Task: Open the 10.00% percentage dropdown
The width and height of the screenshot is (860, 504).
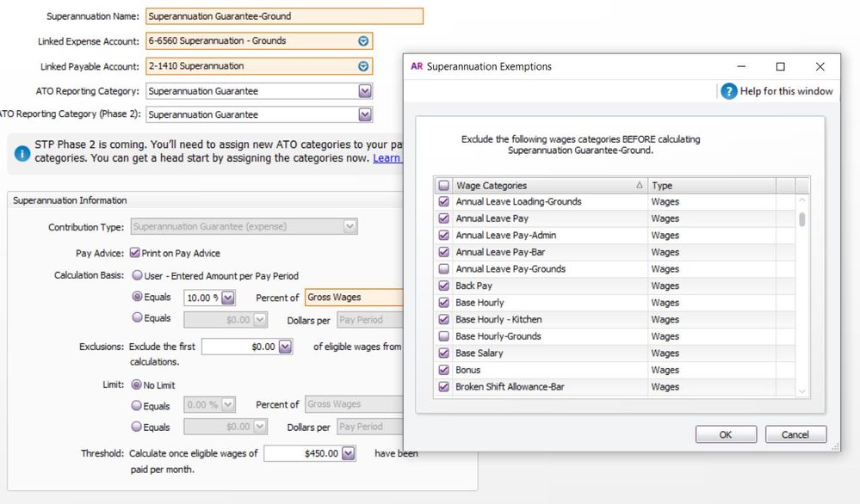Action: [x=228, y=298]
